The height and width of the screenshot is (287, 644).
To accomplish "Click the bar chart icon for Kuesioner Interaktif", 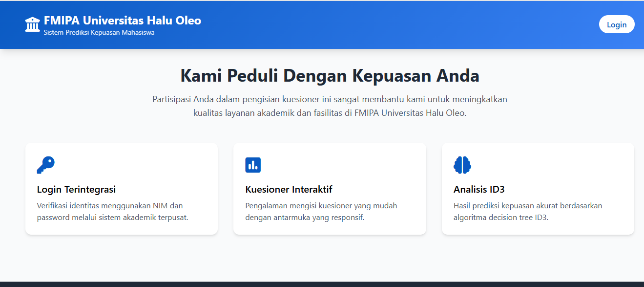I will coord(253,165).
